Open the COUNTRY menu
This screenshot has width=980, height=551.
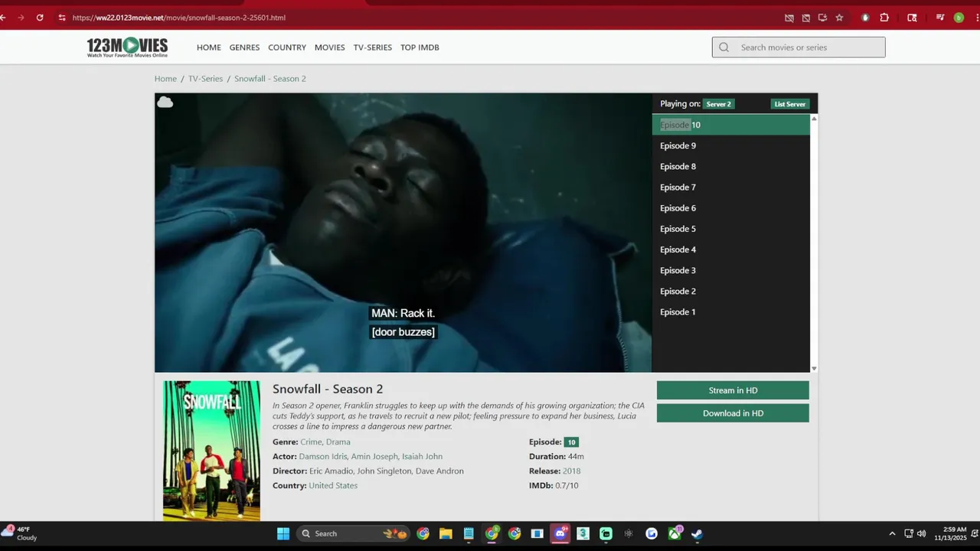287,47
